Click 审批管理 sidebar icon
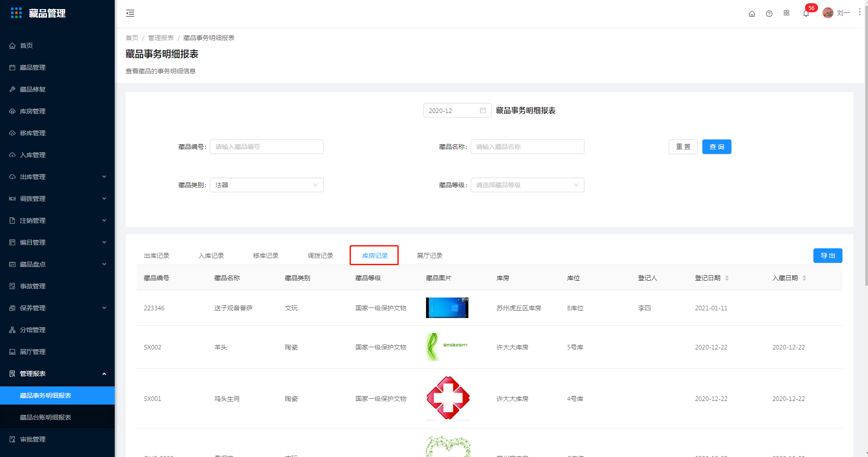 click(x=12, y=439)
